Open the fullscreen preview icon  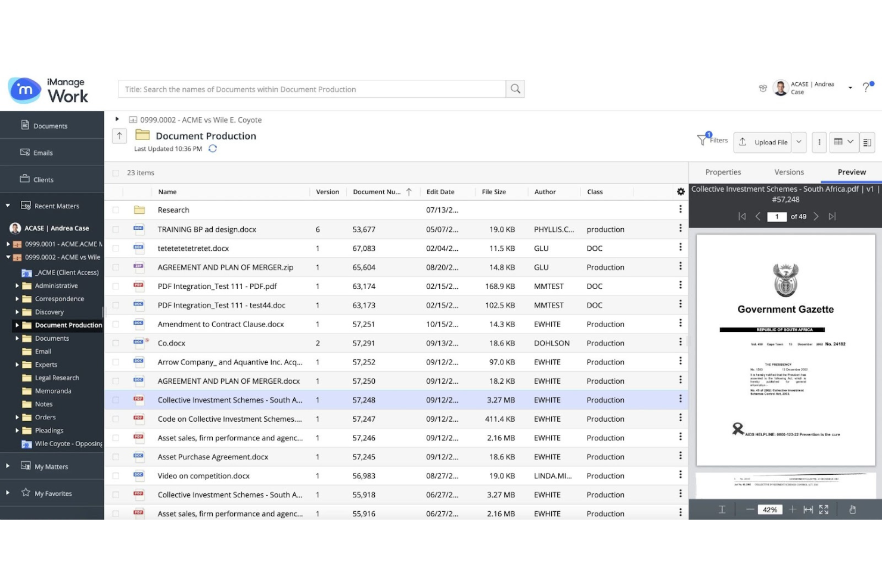824,509
